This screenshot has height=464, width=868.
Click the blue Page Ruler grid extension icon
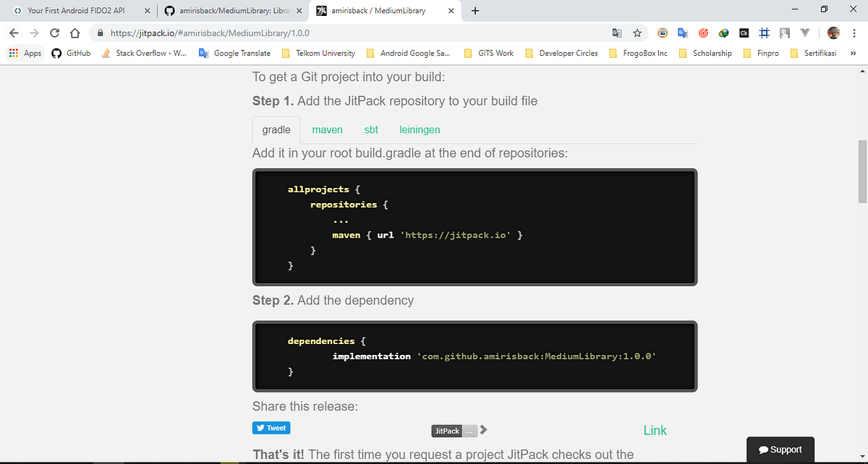(x=764, y=33)
